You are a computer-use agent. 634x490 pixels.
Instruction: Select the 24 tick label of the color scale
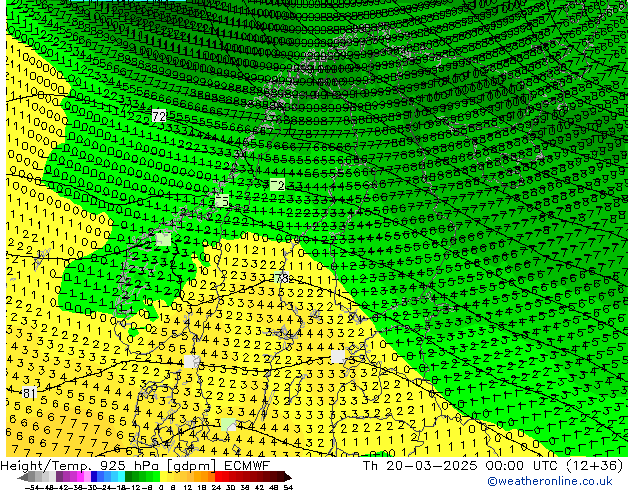pyautogui.click(x=216, y=487)
